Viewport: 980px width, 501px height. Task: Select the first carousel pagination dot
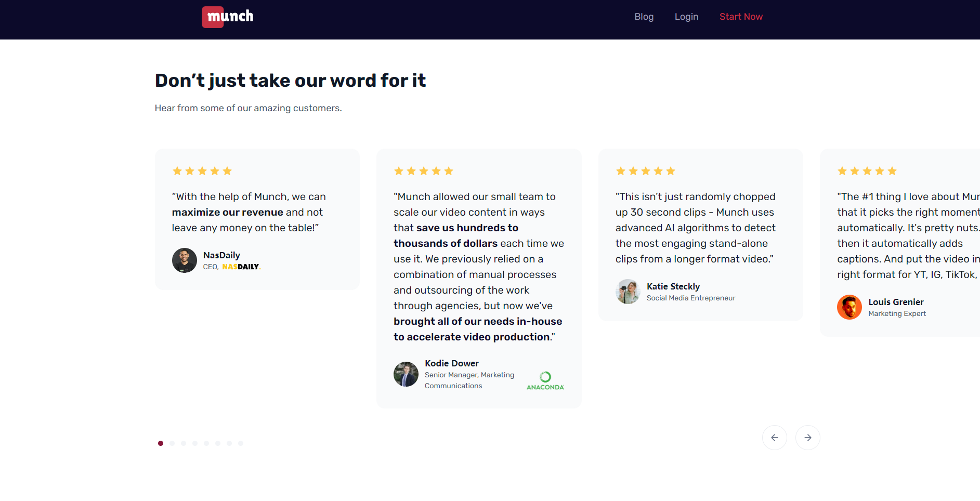pos(161,443)
